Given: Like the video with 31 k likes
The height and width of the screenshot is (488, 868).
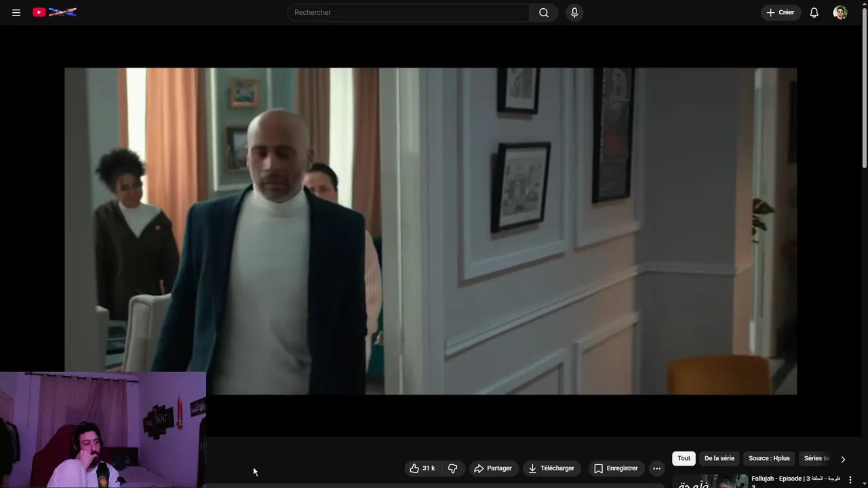Looking at the screenshot, I should (x=422, y=468).
